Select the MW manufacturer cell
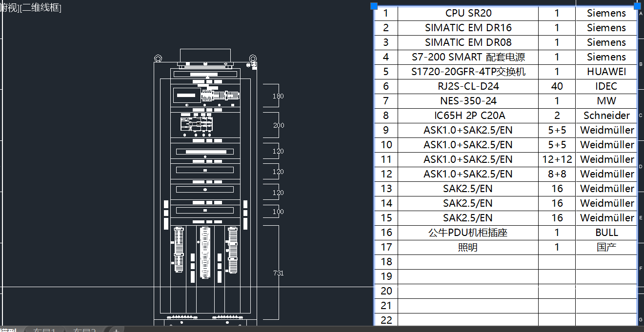This screenshot has height=332, width=644. [606, 101]
